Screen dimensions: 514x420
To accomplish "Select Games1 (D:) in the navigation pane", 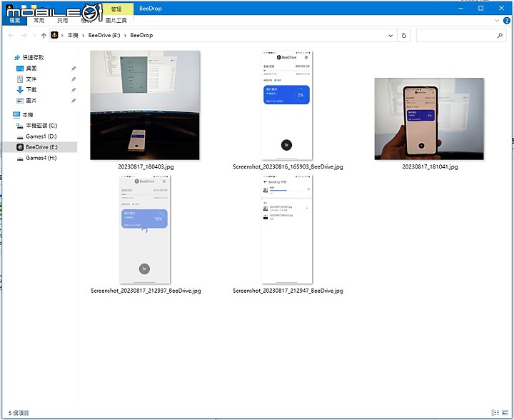I will (41, 136).
